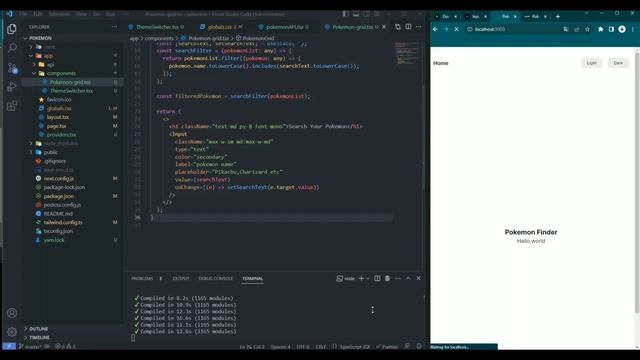Open browser three-dot menu
640x360 pixels.
(x=633, y=29)
